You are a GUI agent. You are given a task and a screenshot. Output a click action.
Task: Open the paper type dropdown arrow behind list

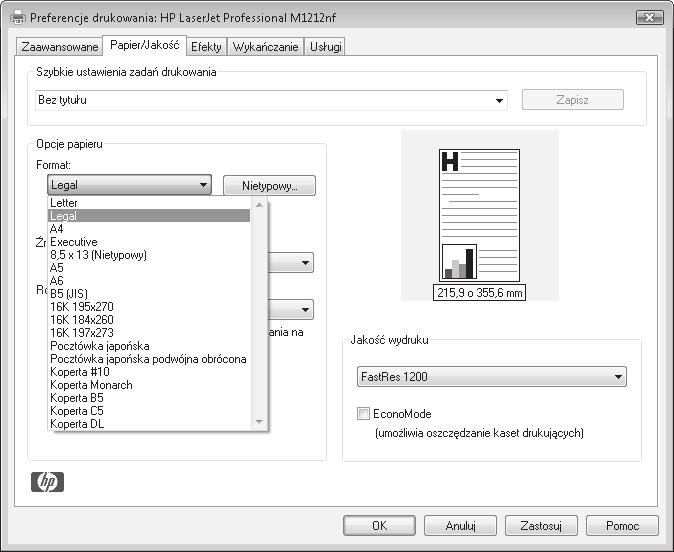coord(305,310)
